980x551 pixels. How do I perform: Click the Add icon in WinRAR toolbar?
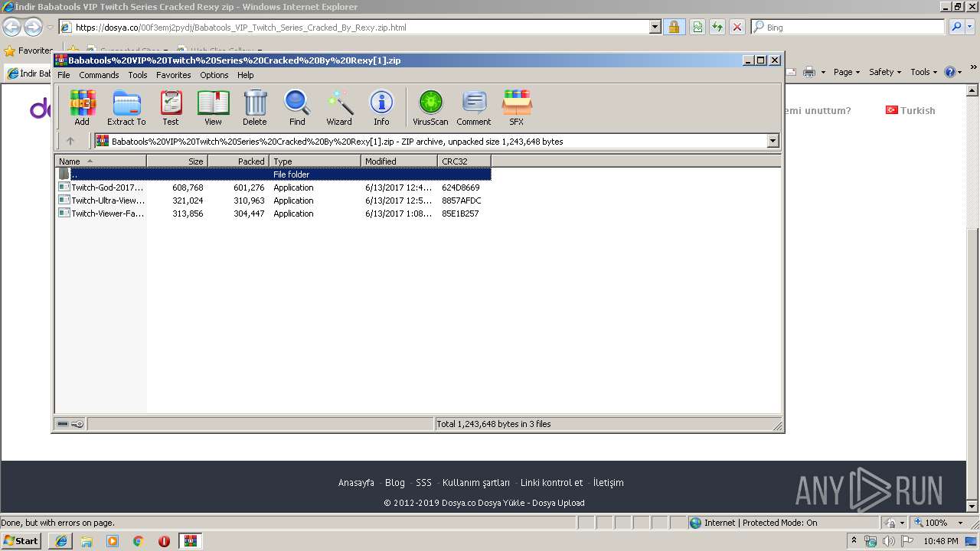(x=82, y=107)
